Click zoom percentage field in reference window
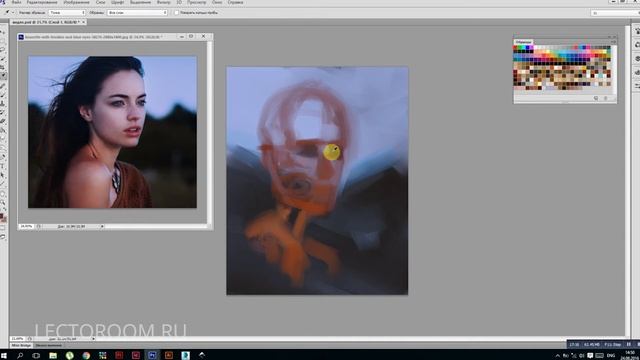This screenshot has width=640, height=360. [x=26, y=226]
